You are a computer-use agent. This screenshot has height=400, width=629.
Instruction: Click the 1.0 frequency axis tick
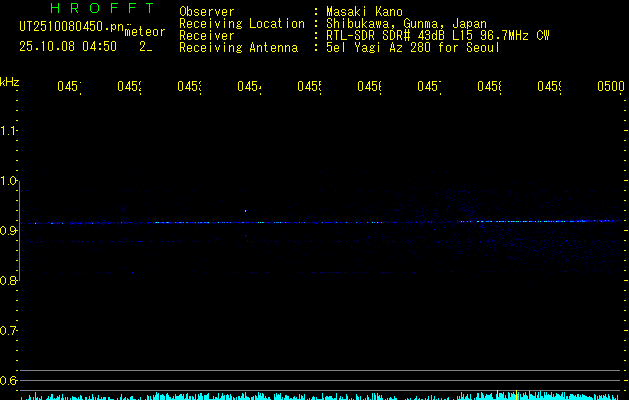click(10, 181)
